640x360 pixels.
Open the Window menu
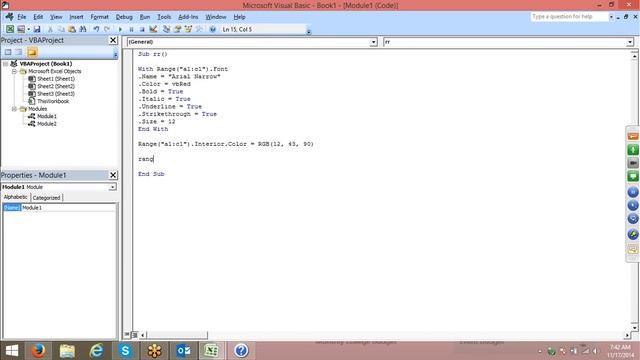[216, 17]
